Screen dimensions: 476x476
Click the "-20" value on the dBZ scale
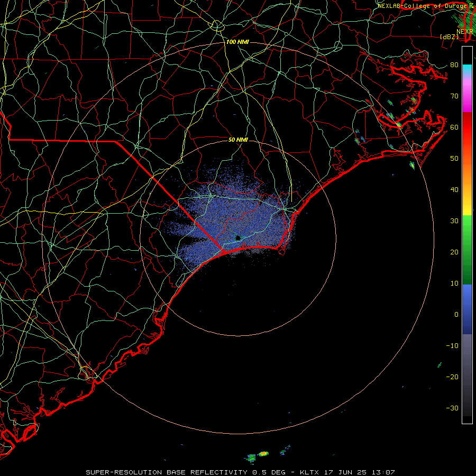point(452,377)
